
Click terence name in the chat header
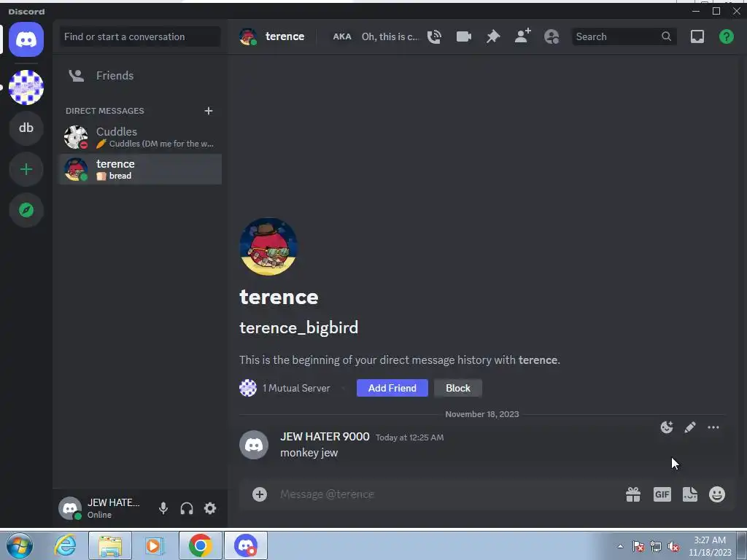pos(285,36)
